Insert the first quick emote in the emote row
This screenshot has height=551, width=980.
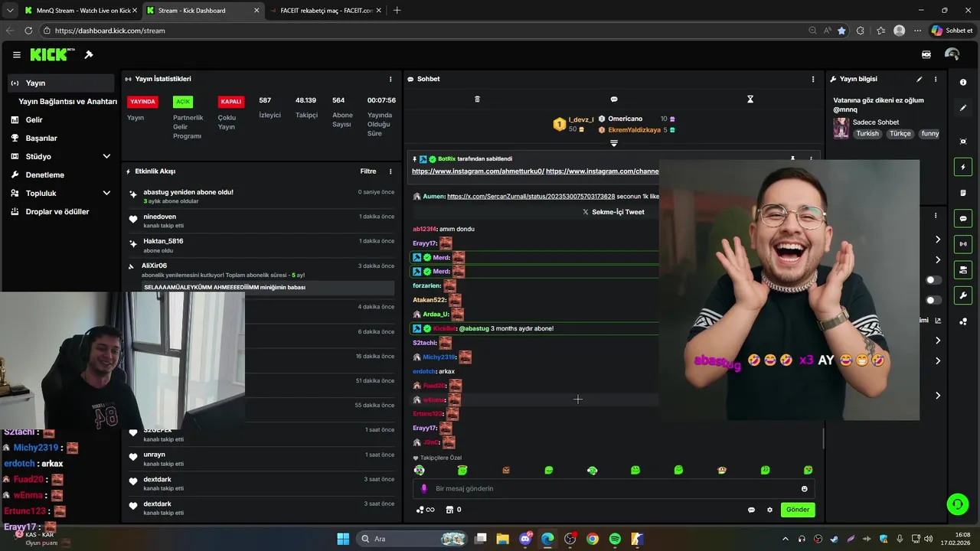pos(419,470)
